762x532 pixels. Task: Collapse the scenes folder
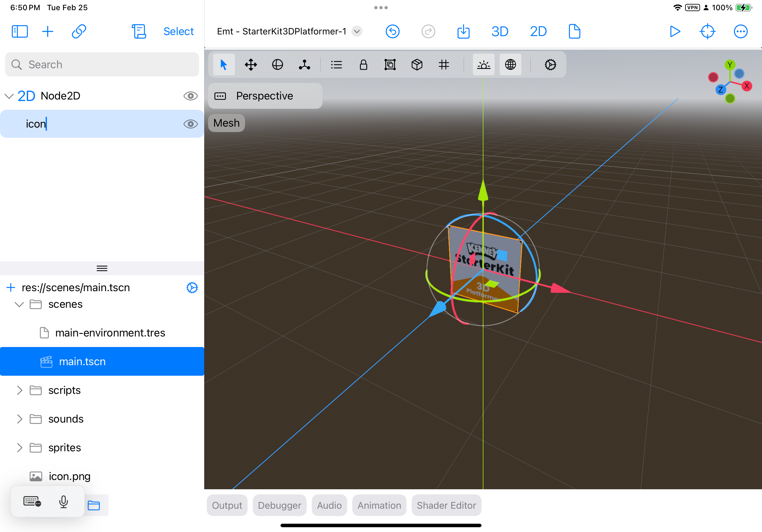(x=19, y=304)
